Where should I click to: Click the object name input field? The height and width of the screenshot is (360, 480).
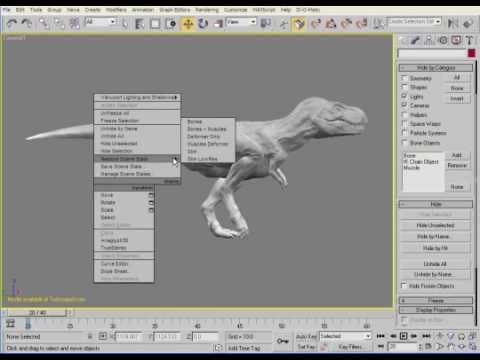[x=432, y=53]
